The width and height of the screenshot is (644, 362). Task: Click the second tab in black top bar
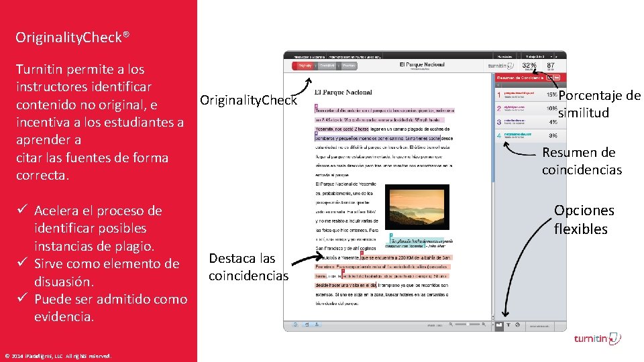pyautogui.click(x=354, y=56)
